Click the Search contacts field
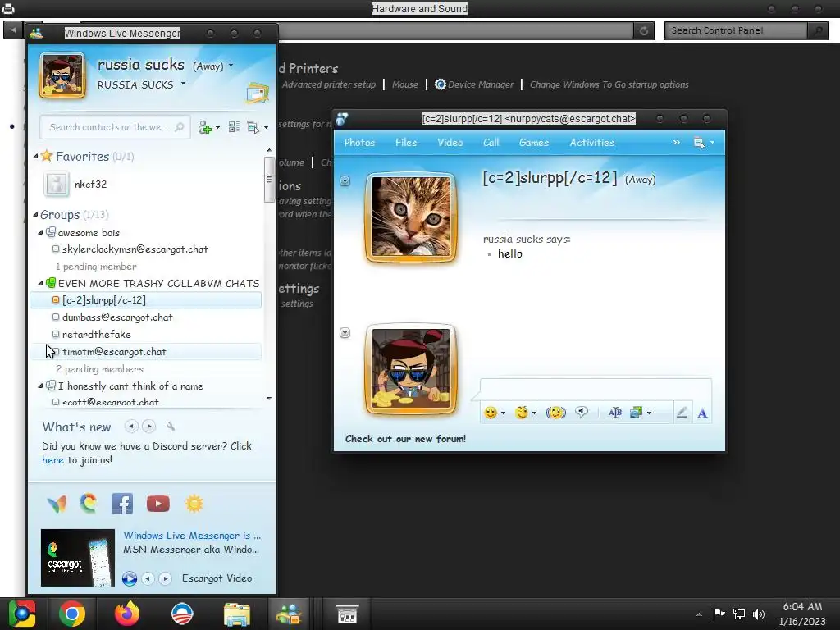 click(x=115, y=127)
